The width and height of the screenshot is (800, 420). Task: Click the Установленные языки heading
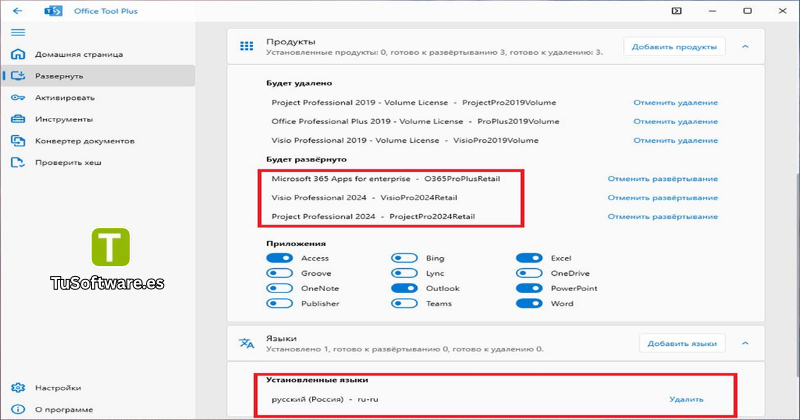coord(317,380)
